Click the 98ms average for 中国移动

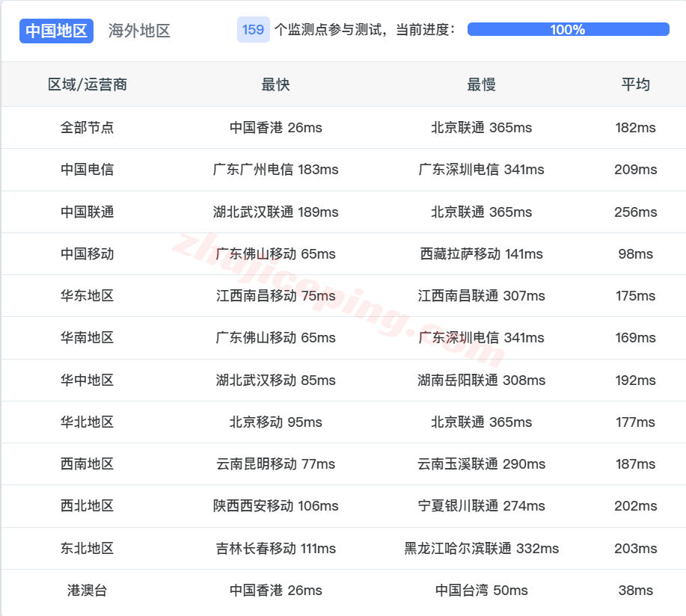[635, 253]
